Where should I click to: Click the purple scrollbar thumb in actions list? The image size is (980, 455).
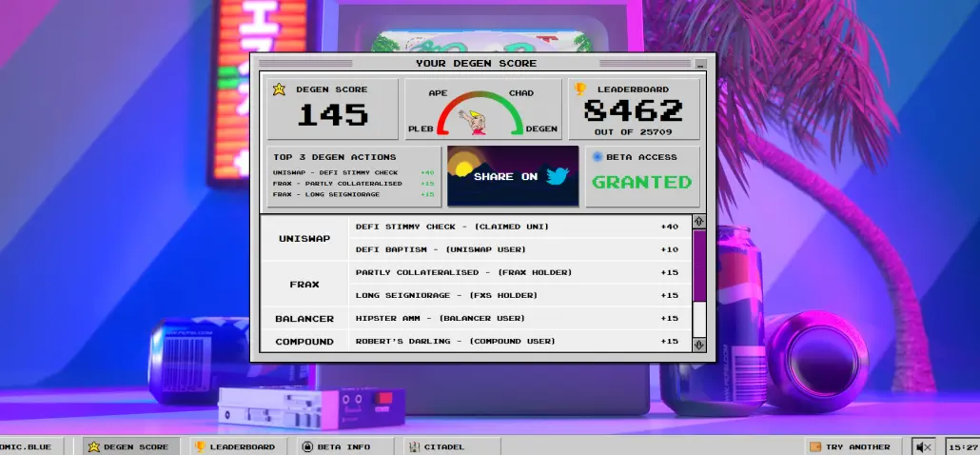[x=698, y=267]
